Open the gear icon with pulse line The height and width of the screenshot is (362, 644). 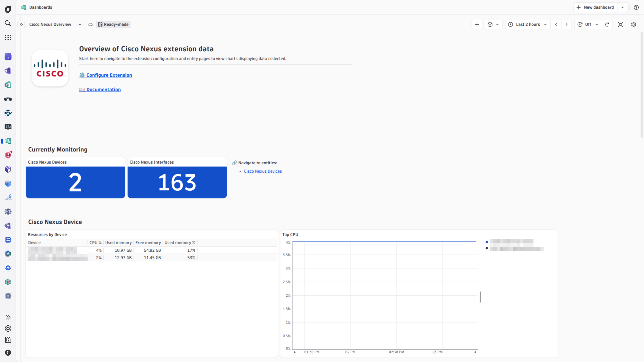tap(8, 212)
